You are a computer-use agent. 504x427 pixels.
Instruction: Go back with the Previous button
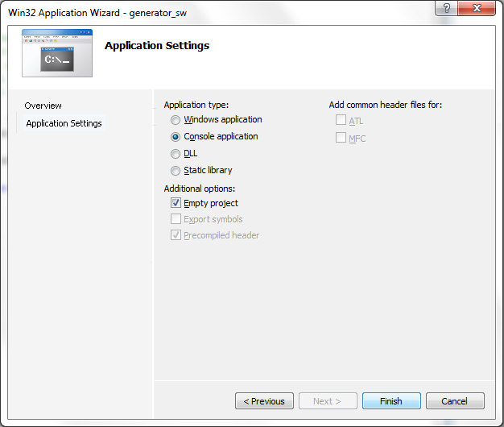pos(264,401)
